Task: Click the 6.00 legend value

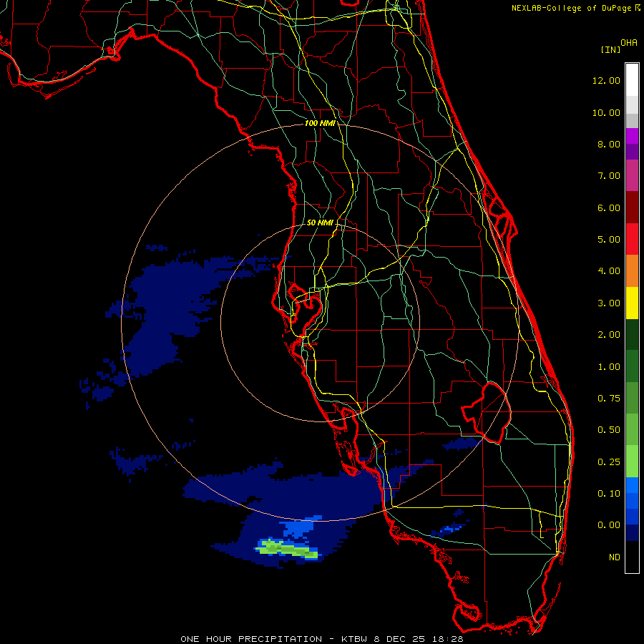Action: coord(609,208)
